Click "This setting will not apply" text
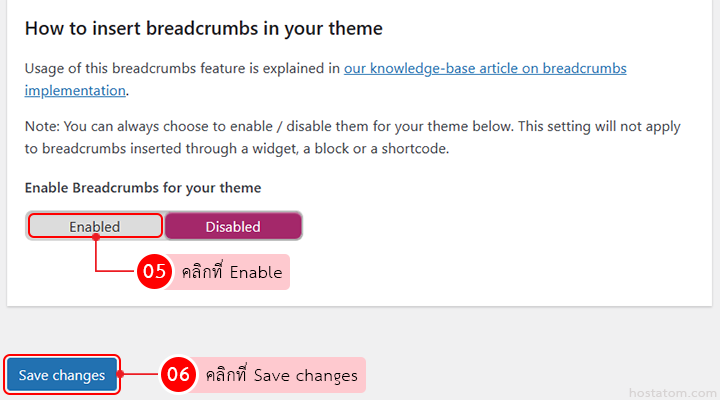The height and width of the screenshot is (400, 720). pyautogui.click(x=533, y=128)
